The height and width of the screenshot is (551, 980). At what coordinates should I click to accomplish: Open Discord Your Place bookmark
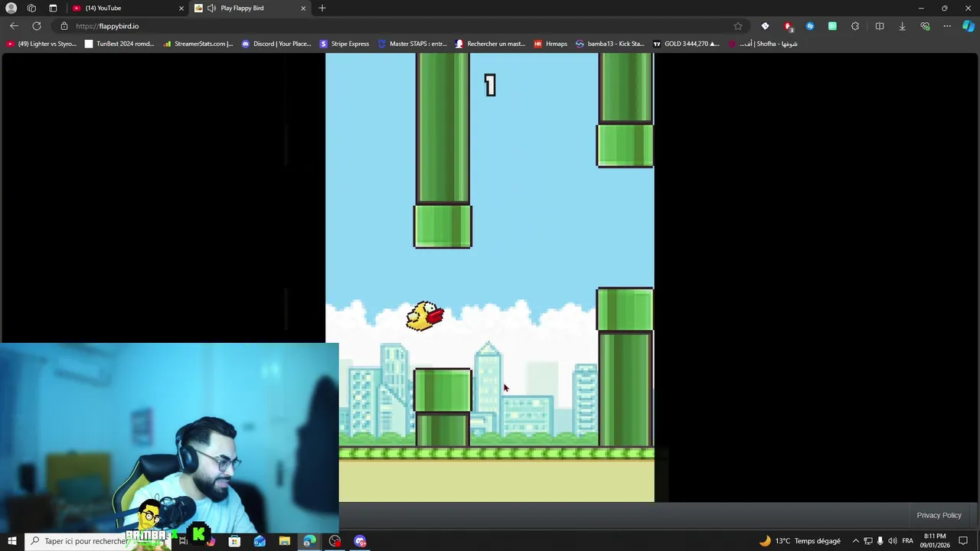click(x=276, y=44)
